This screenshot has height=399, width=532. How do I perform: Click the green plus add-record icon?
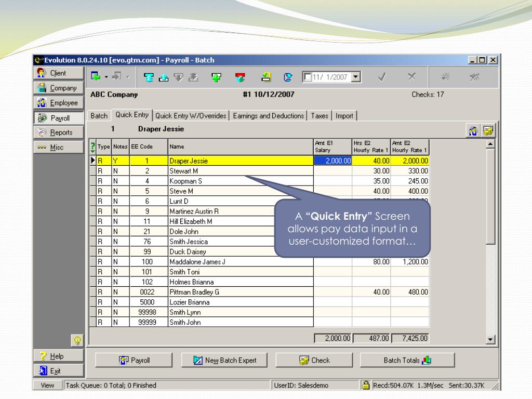click(216, 77)
